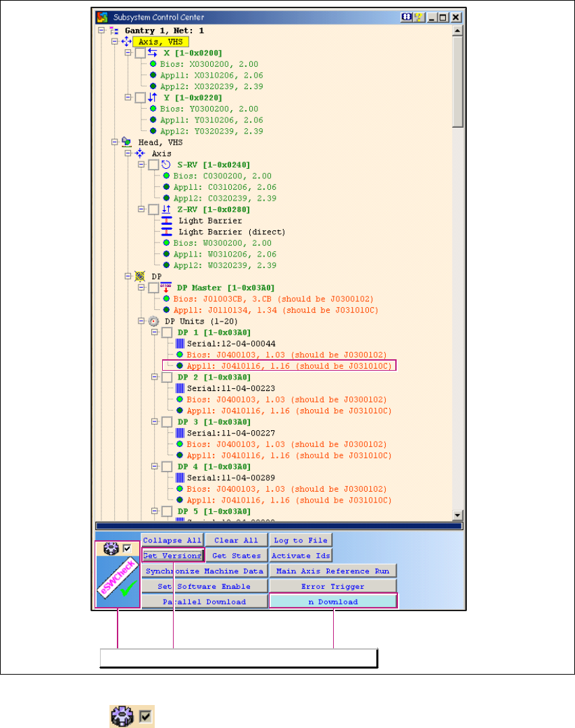Click the DP 1 serial barcode icon
The image size is (575, 728).
(180, 344)
